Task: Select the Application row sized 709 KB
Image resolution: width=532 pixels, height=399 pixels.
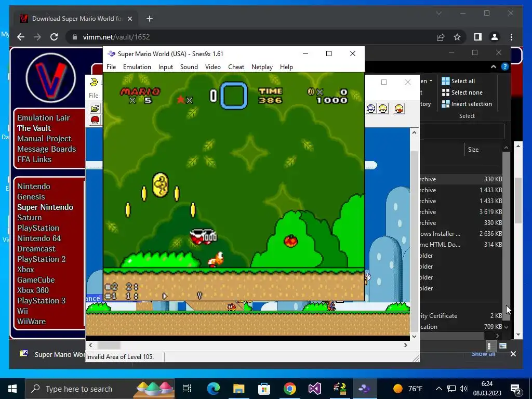Action: point(461,326)
